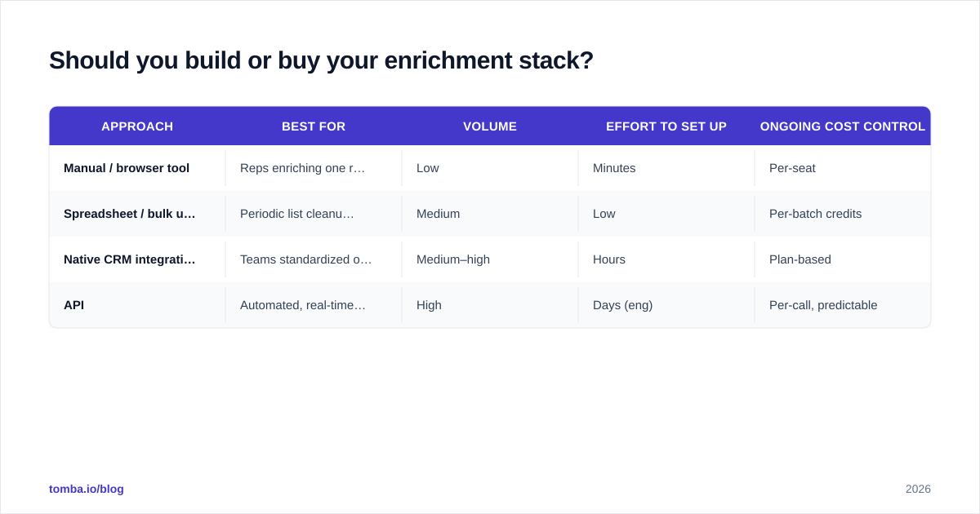Click the 2026 year label
980x514 pixels.
918,489
